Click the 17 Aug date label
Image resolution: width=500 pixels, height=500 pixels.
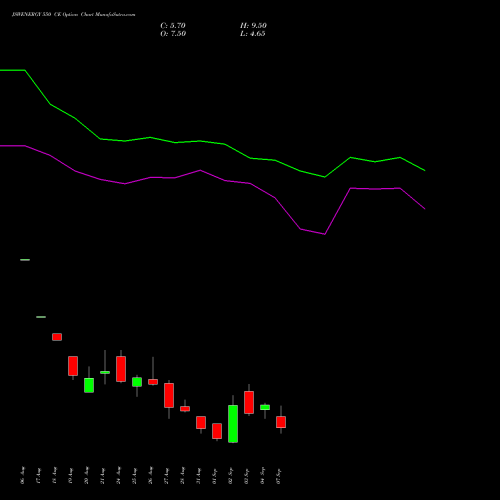point(39,476)
